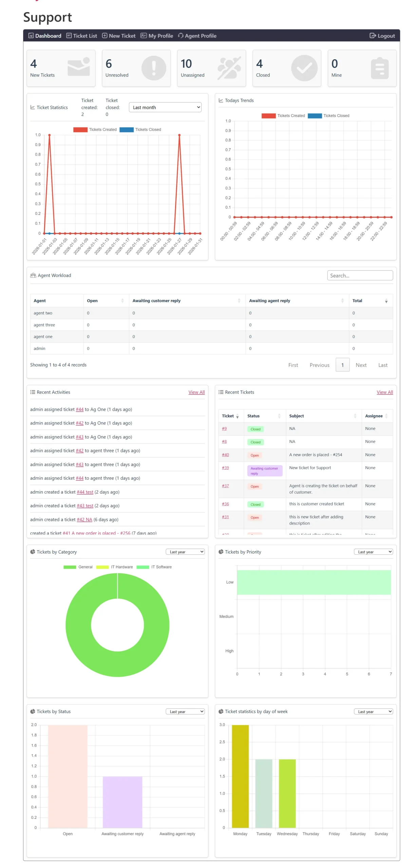Sort Agent Workload by Total column arrow
This screenshot has width=418, height=868.
tap(386, 301)
